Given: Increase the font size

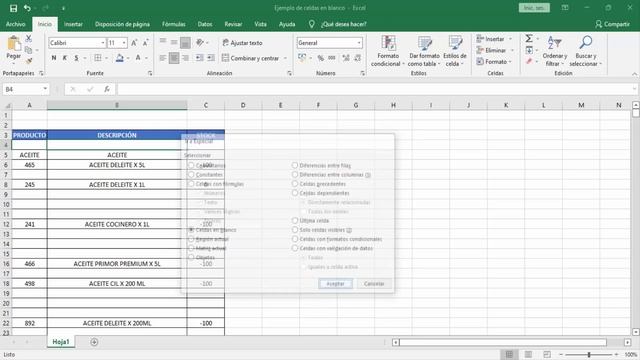Looking at the screenshot, I should 134,43.
